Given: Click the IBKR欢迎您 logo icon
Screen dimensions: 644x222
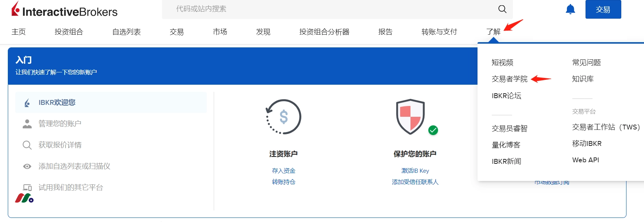Looking at the screenshot, I should tap(27, 103).
